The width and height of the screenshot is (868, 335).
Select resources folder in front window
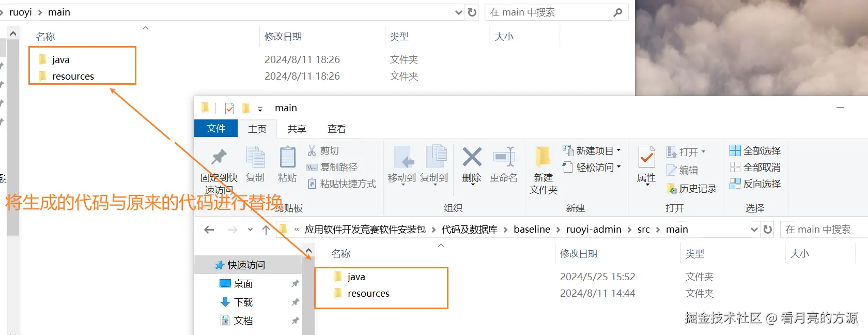(x=368, y=293)
